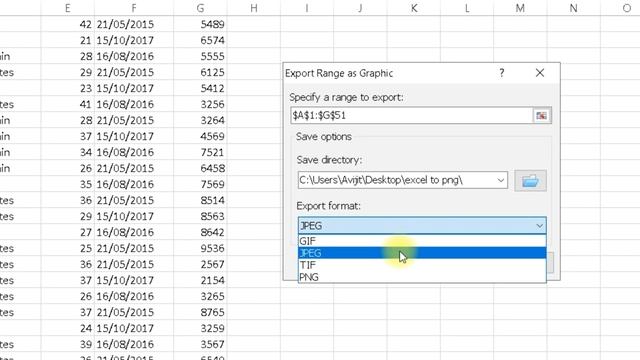Select cell 27 in column E
Screen dimensions: 640x360
pyautogui.click(x=67, y=232)
